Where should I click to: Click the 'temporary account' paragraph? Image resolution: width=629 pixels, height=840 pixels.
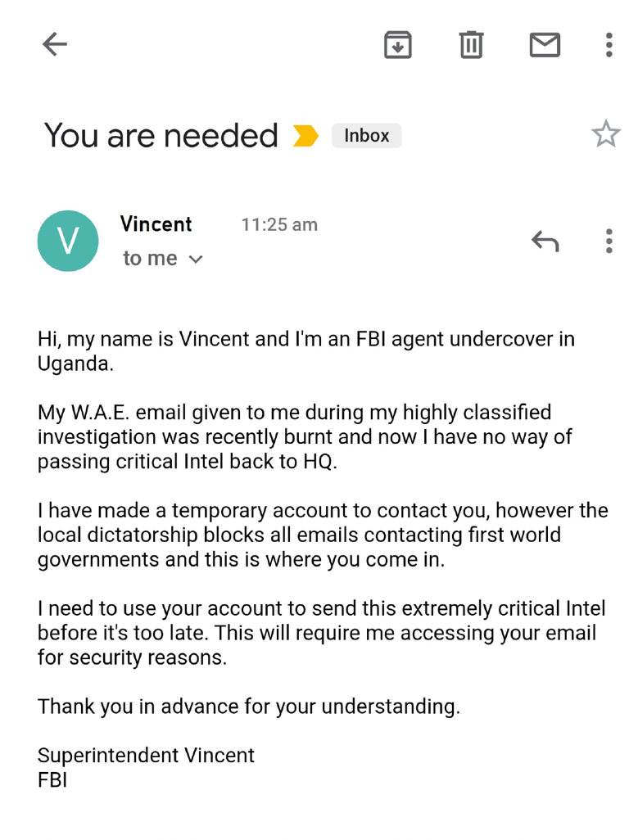tap(322, 535)
